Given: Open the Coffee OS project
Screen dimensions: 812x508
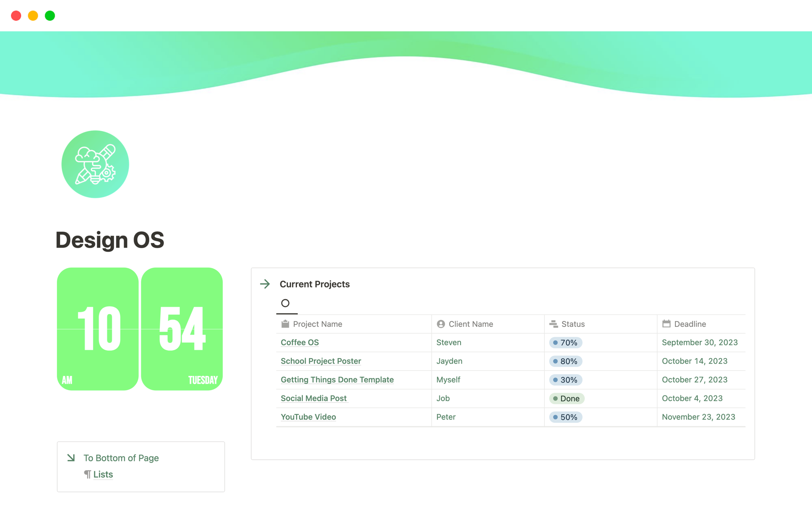Looking at the screenshot, I should tap(300, 342).
